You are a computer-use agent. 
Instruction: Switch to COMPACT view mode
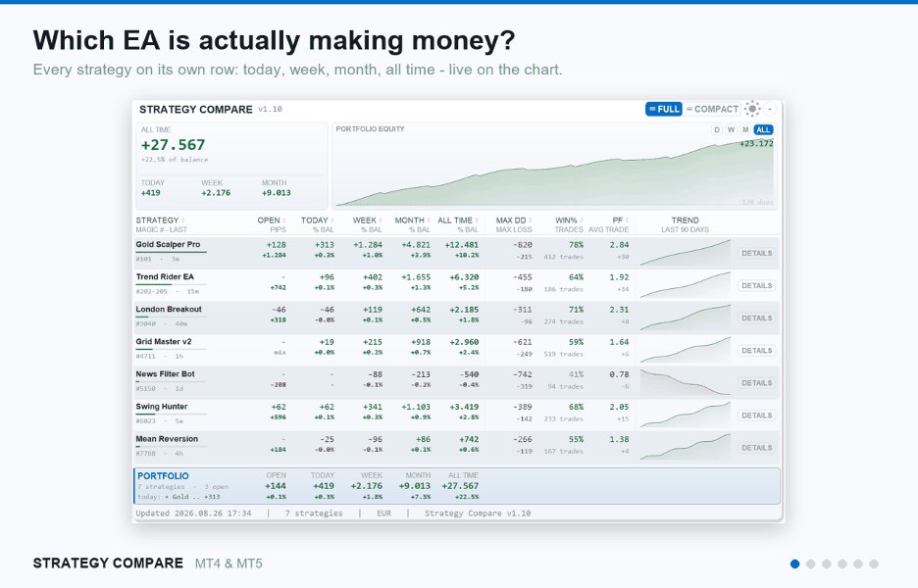coord(712,109)
